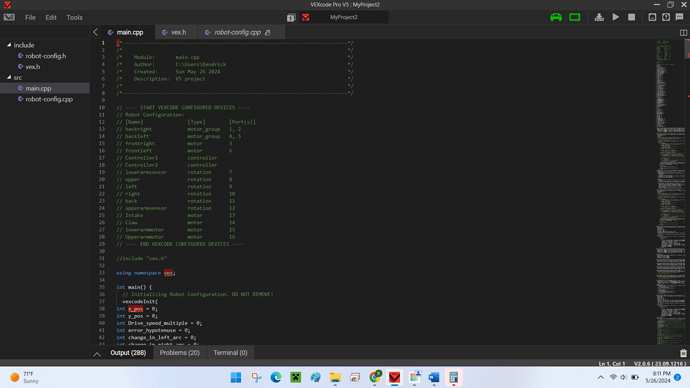Open vex.h in the file tree
This screenshot has height=388, width=690.
click(32, 67)
